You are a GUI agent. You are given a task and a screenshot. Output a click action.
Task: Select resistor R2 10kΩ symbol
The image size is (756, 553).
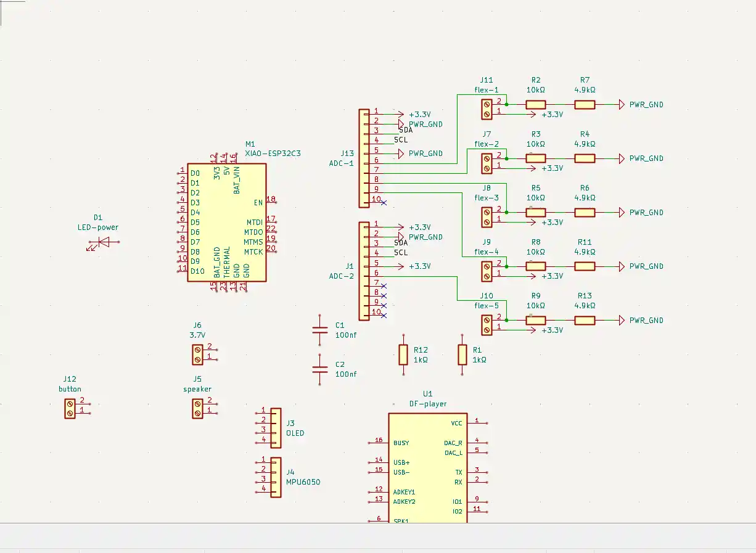point(536,105)
